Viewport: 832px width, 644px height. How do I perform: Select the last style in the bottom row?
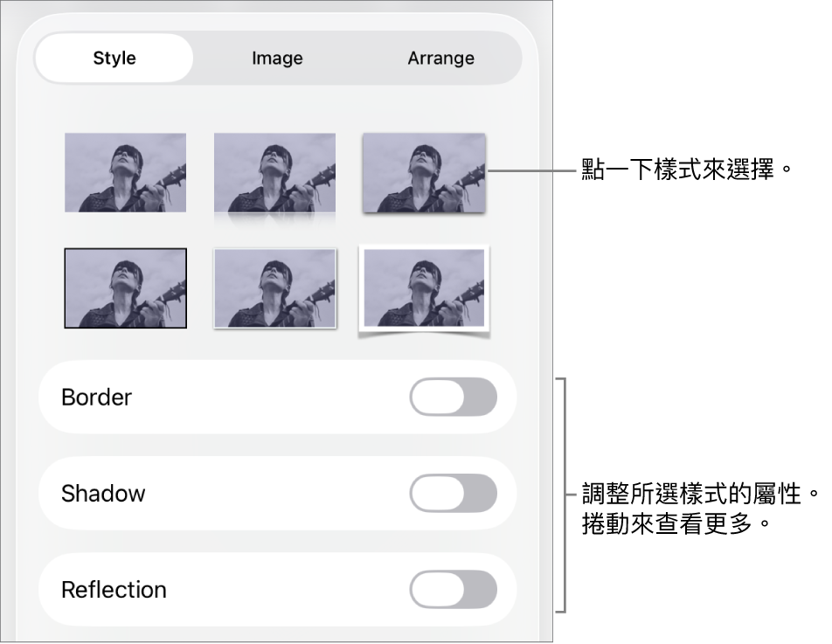pyautogui.click(x=424, y=288)
